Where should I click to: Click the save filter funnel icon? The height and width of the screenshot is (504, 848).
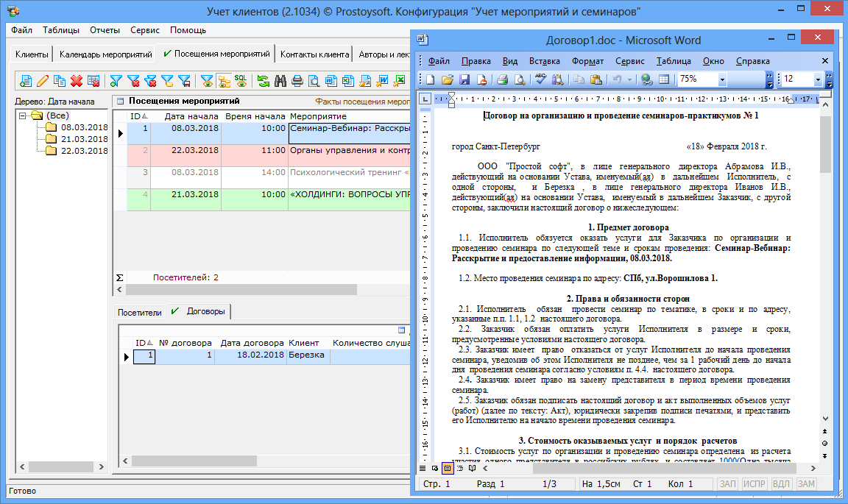click(x=185, y=81)
